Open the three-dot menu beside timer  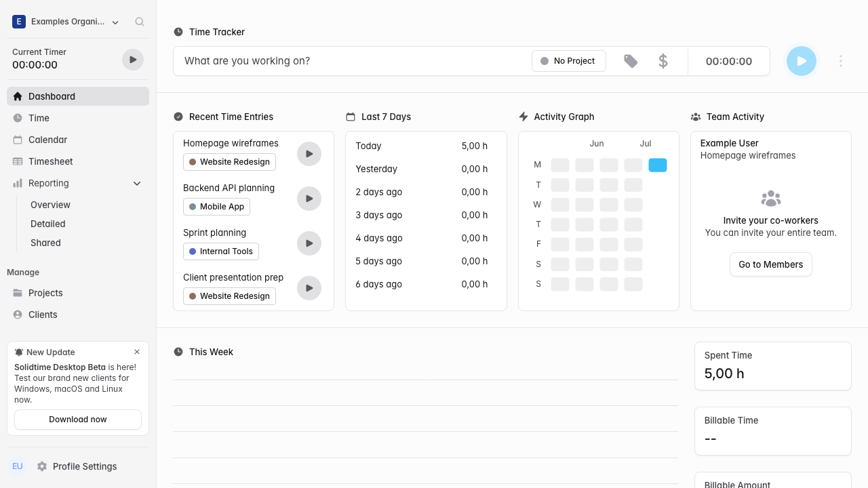[x=841, y=61]
